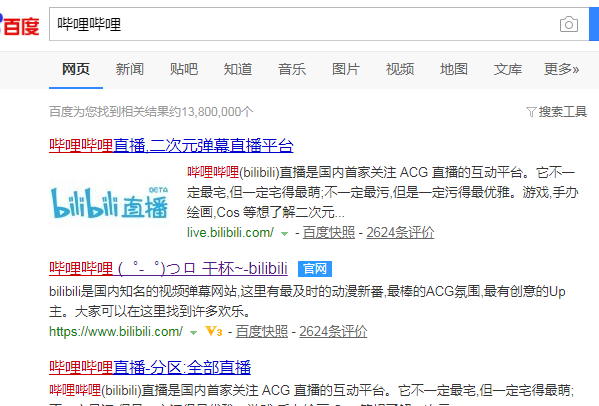This screenshot has width=599, height=406.
Task: Go to the 图片 tab
Action: [346, 69]
